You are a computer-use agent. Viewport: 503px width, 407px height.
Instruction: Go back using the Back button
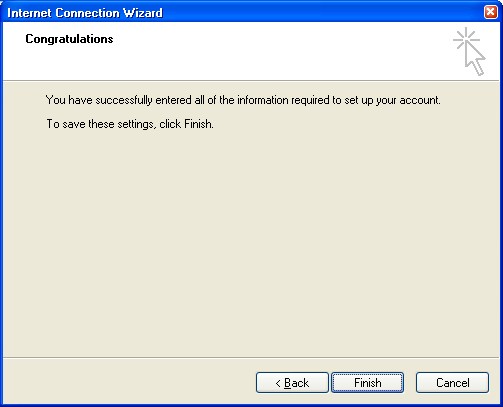292,383
